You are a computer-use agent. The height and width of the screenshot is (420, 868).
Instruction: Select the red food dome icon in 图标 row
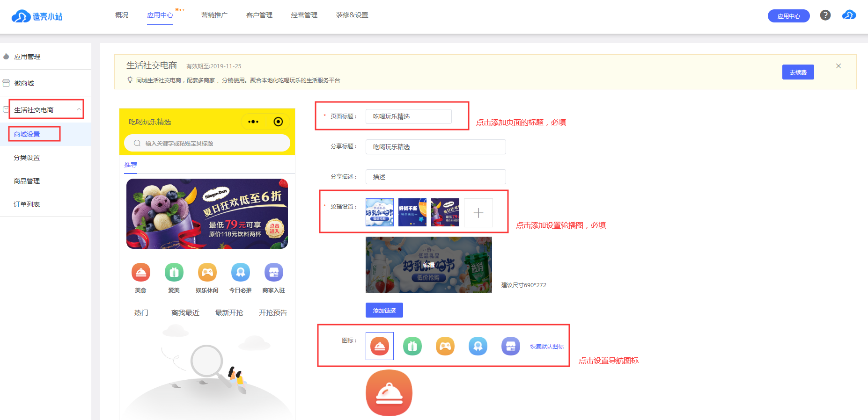click(380, 346)
